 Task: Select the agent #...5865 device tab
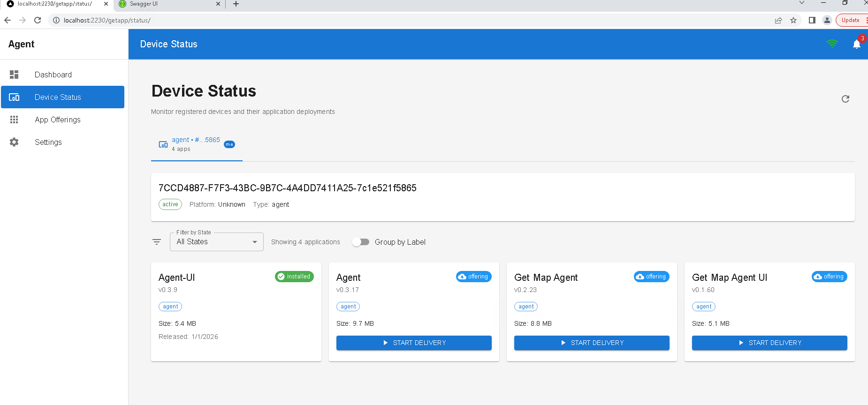(x=196, y=144)
